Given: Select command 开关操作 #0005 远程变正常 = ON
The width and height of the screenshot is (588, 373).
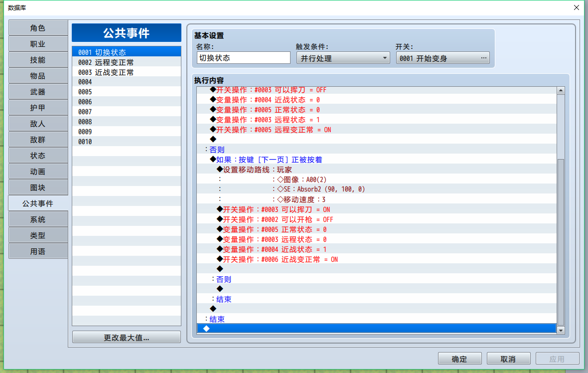Looking at the screenshot, I should pyautogui.click(x=377, y=130).
